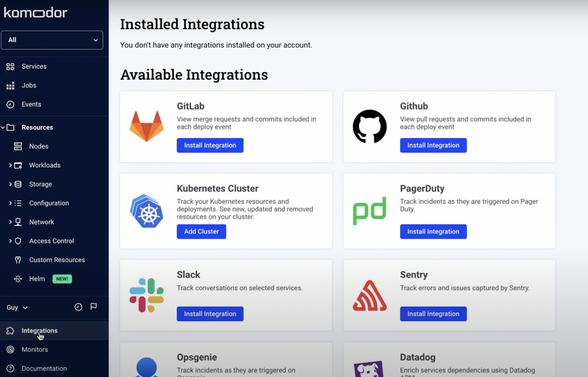The height and width of the screenshot is (377, 588).
Task: Click the Datadog card title
Action: [x=418, y=357]
